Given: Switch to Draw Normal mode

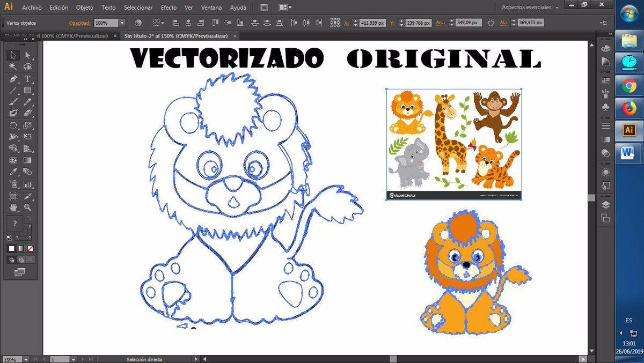Looking at the screenshot, I should tap(11, 260).
